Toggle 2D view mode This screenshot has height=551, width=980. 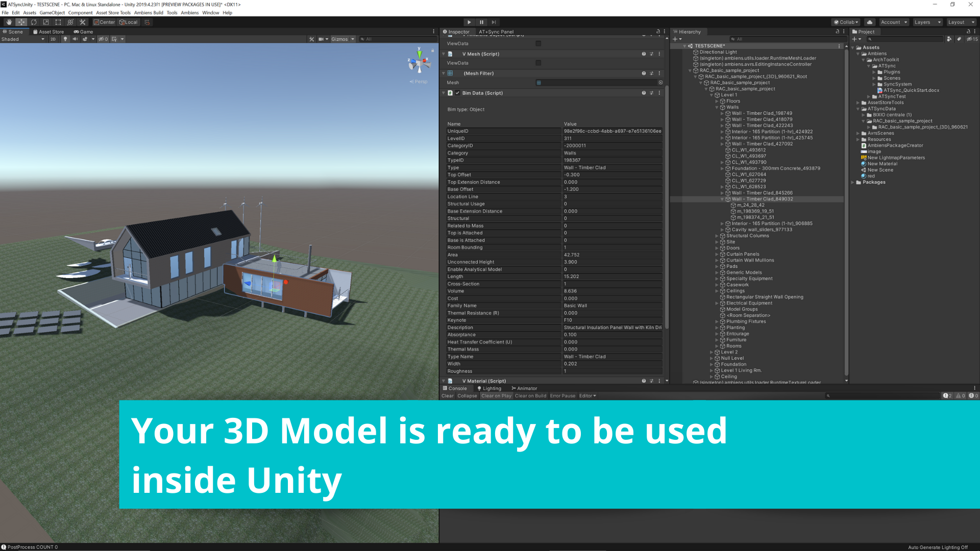point(53,39)
